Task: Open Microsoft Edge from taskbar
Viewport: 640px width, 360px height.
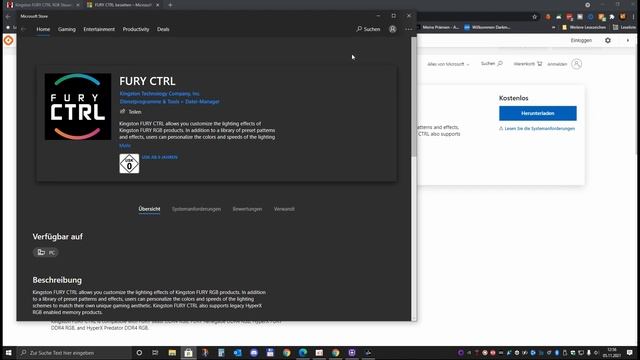Action: pos(303,353)
